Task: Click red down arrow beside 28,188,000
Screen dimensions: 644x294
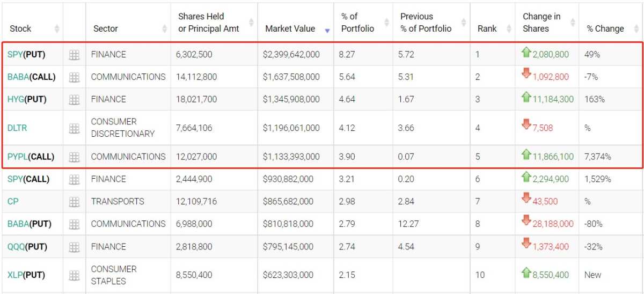Action: click(x=526, y=220)
